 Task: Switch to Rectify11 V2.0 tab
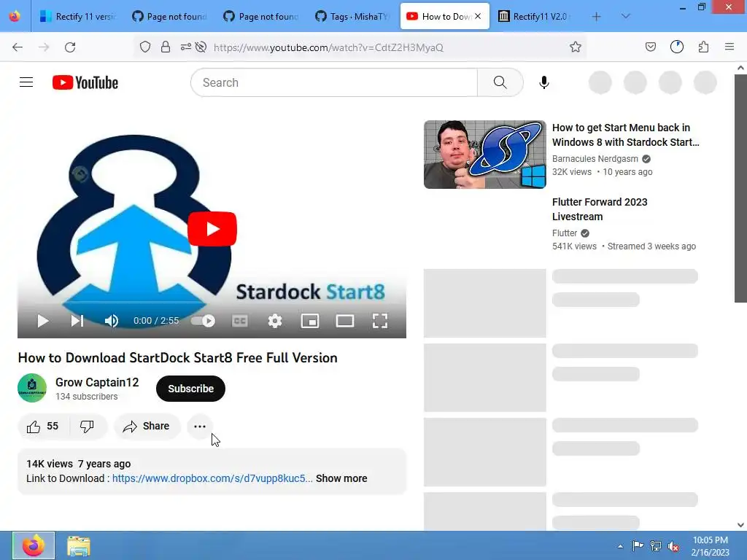point(534,17)
